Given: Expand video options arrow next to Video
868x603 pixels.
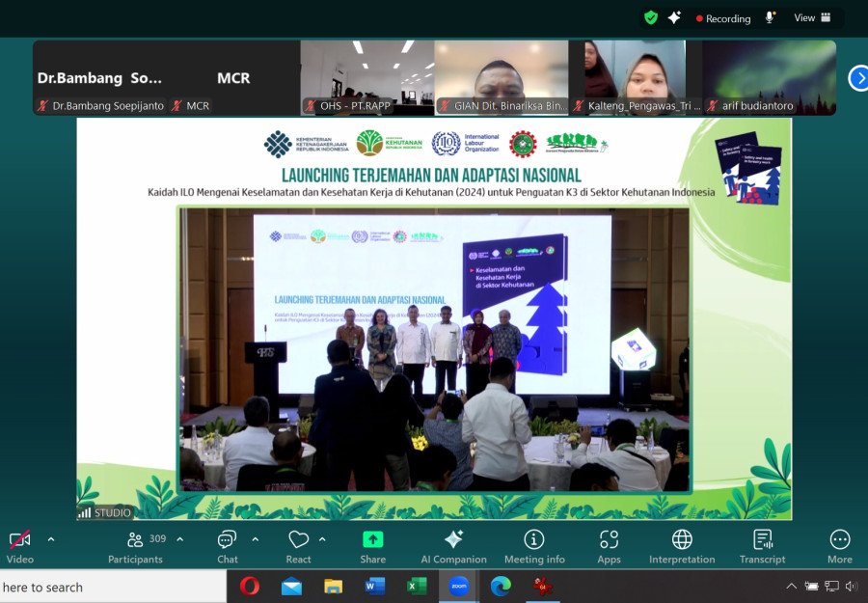Looking at the screenshot, I should [x=51, y=538].
